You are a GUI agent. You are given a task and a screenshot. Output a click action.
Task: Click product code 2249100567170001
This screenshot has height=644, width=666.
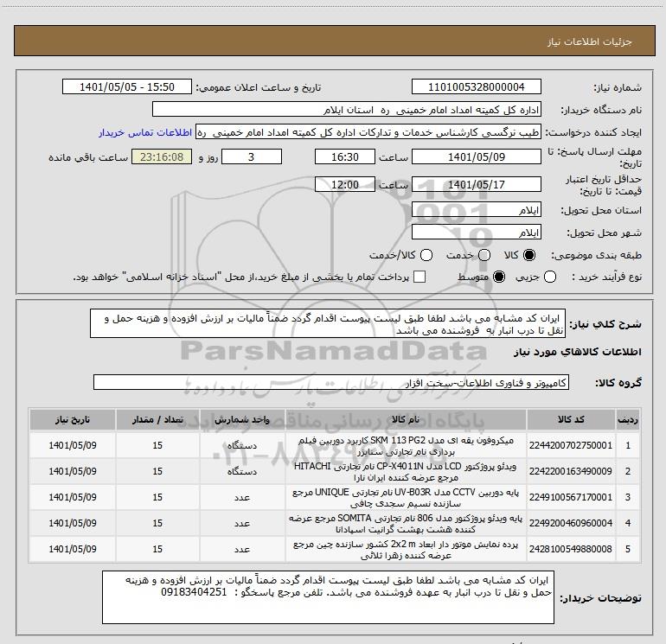pyautogui.click(x=571, y=497)
